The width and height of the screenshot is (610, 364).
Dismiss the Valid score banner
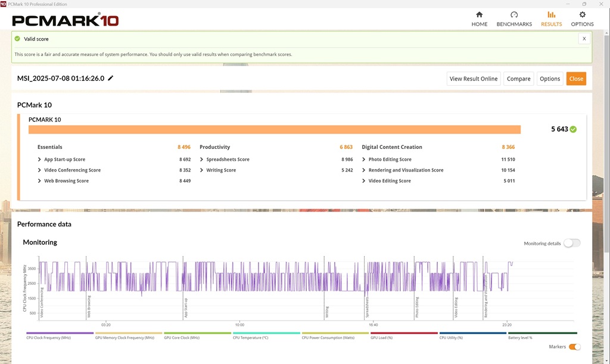[584, 39]
